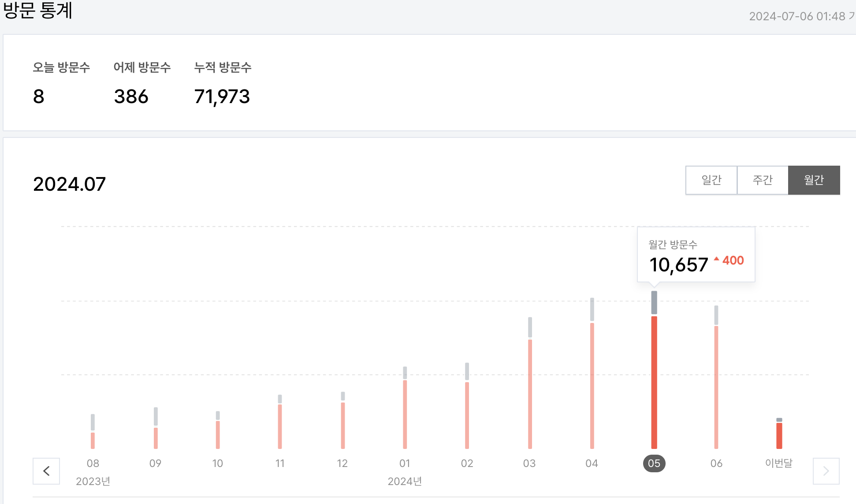Viewport: 856px width, 504px height.
Task: Click the 2024-07-06 01:48 timestamp
Action: tap(801, 17)
